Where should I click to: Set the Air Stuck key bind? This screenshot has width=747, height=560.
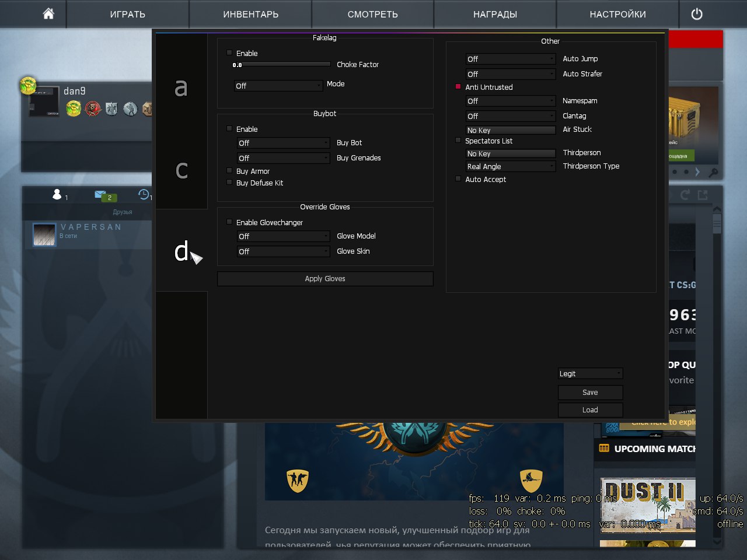[511, 130]
